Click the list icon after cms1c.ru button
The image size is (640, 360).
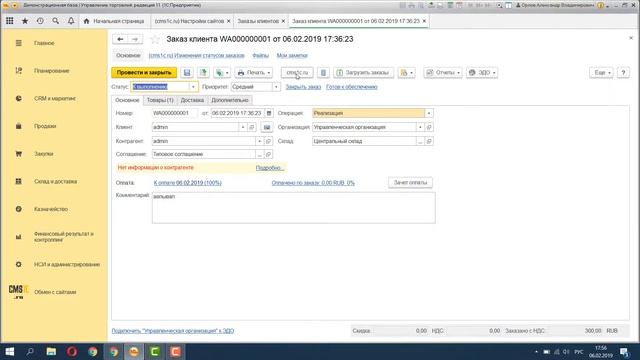point(323,73)
